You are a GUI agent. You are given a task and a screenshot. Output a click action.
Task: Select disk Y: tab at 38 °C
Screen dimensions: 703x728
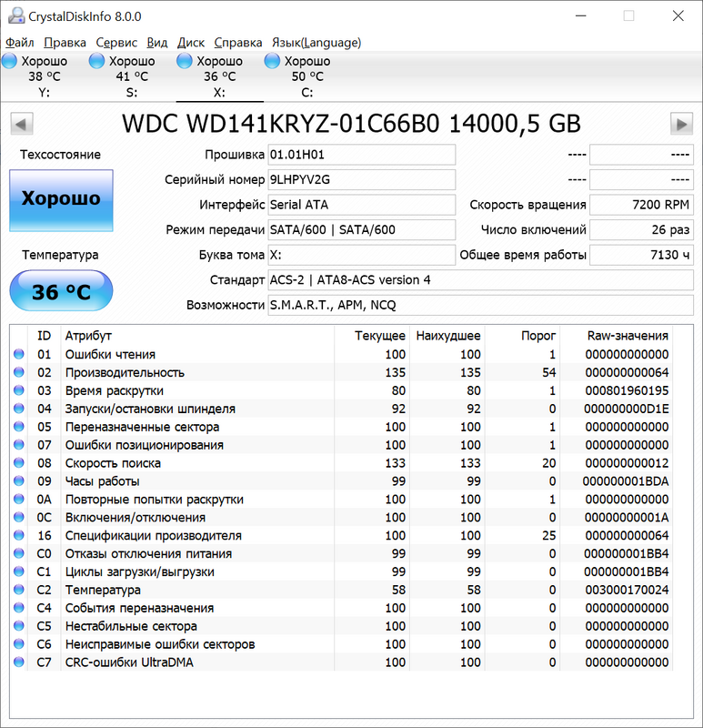point(44,76)
